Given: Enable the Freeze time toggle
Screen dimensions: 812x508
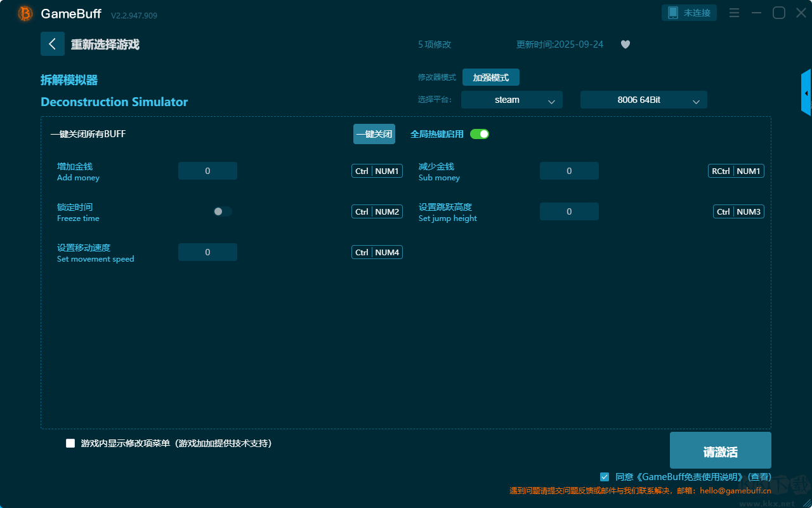Looking at the screenshot, I should coord(223,211).
